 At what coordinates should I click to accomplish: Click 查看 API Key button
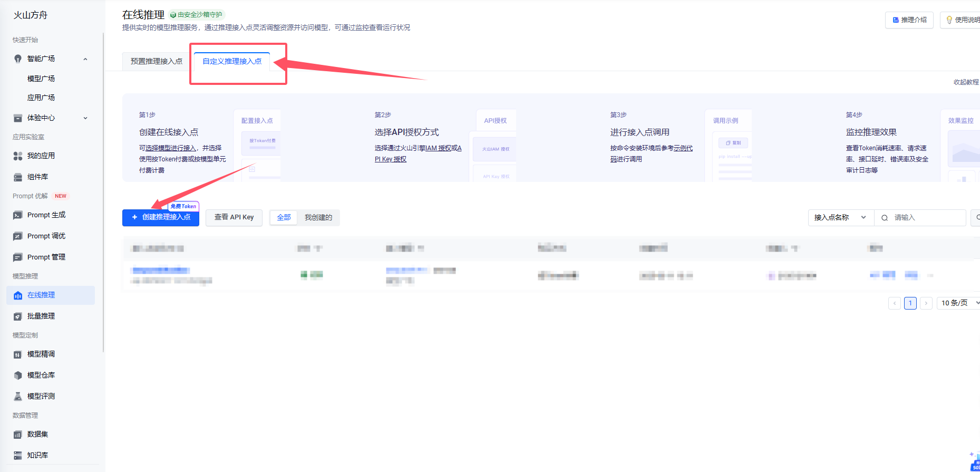[x=234, y=217]
